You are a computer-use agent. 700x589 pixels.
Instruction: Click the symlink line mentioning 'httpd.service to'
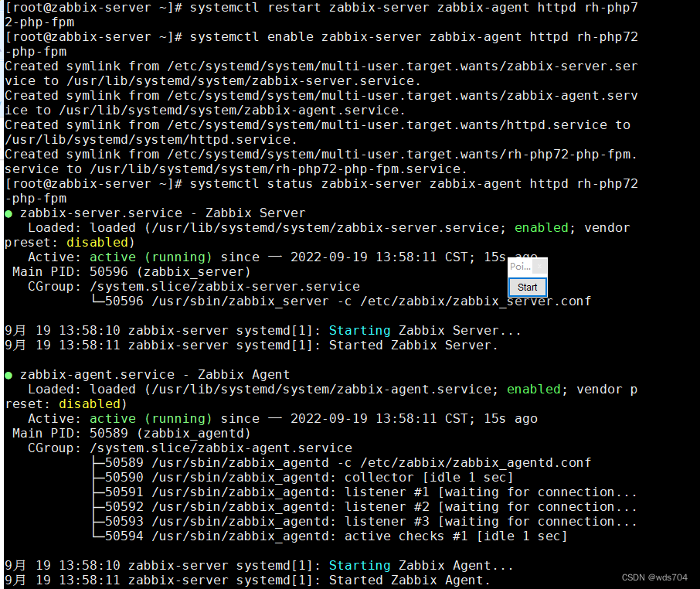pos(318,125)
